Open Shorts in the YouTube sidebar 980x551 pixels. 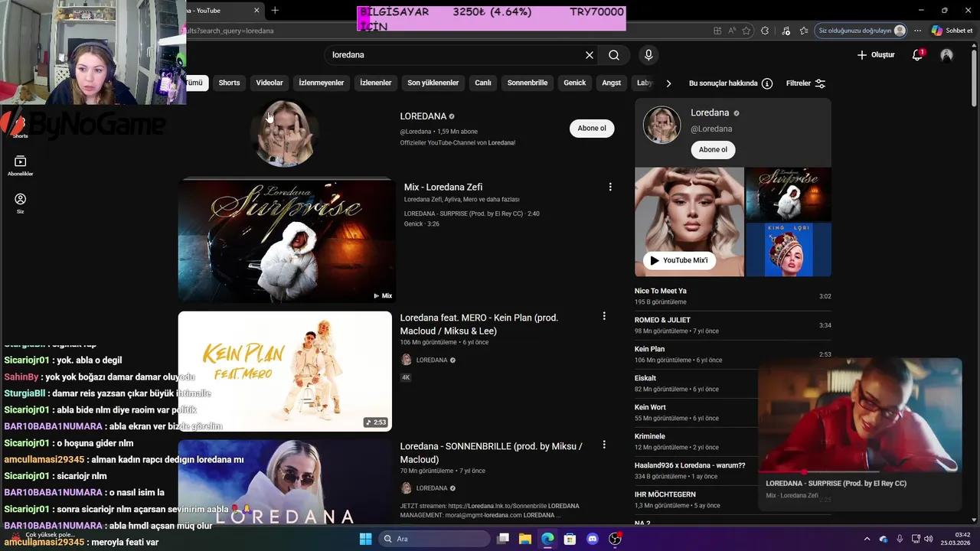pyautogui.click(x=21, y=127)
